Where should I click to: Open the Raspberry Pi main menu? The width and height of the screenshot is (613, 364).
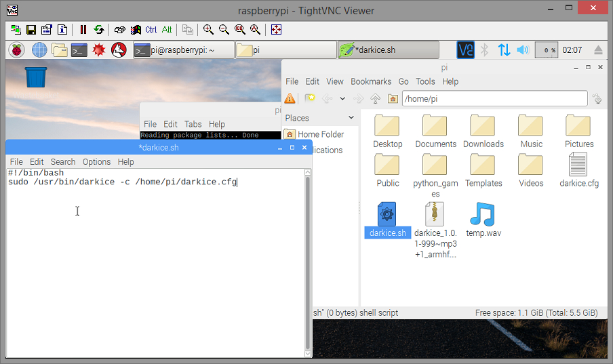(x=17, y=50)
